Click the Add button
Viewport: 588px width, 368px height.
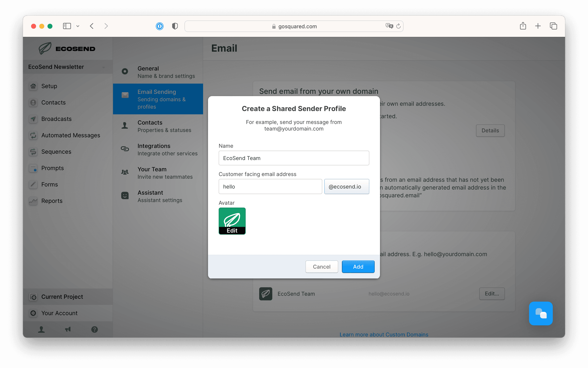358,267
